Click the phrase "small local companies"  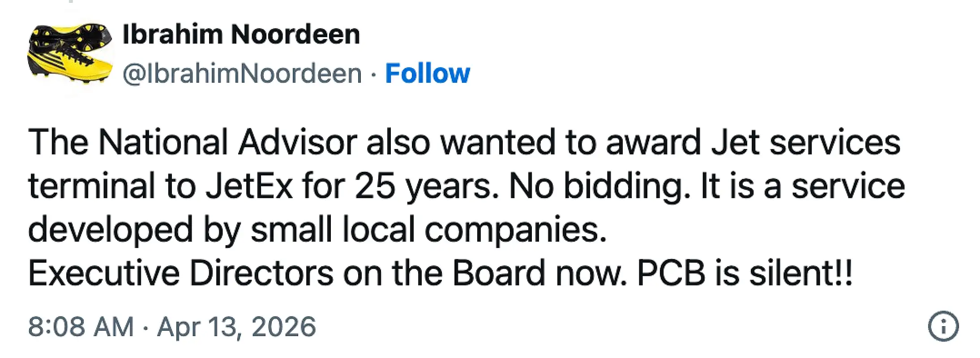(x=428, y=229)
